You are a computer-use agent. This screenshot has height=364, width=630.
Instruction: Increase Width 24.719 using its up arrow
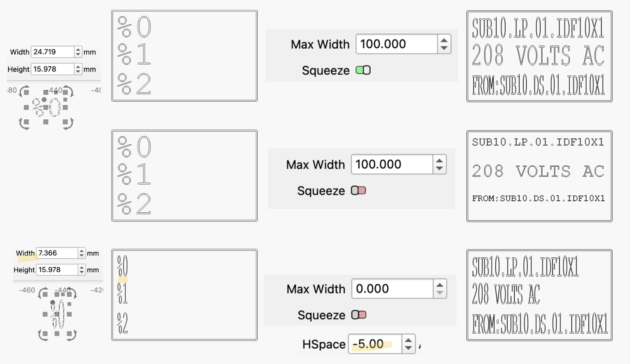78,50
